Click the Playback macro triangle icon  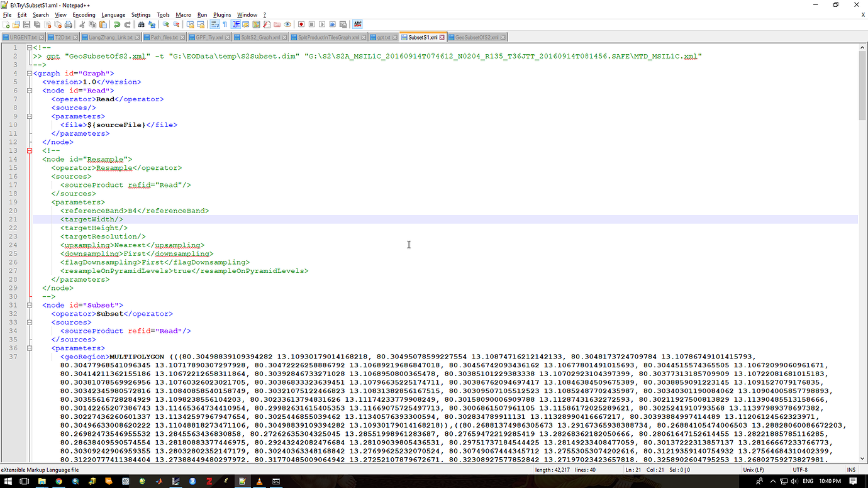322,25
